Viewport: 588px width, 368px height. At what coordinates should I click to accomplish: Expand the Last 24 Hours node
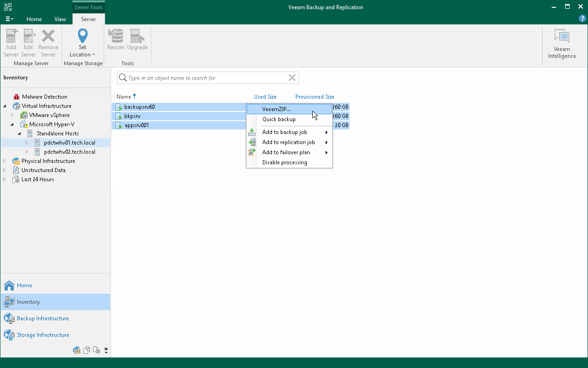5,179
